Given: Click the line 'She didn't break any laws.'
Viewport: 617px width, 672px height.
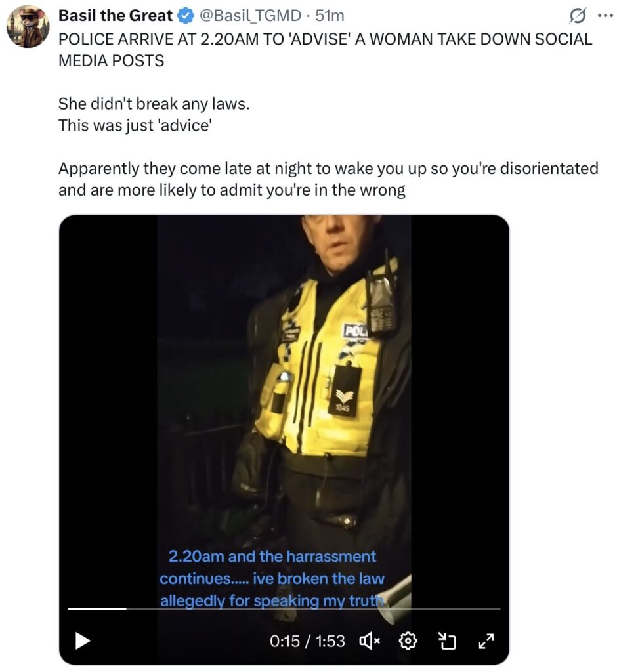Looking at the screenshot, I should pyautogui.click(x=154, y=104).
